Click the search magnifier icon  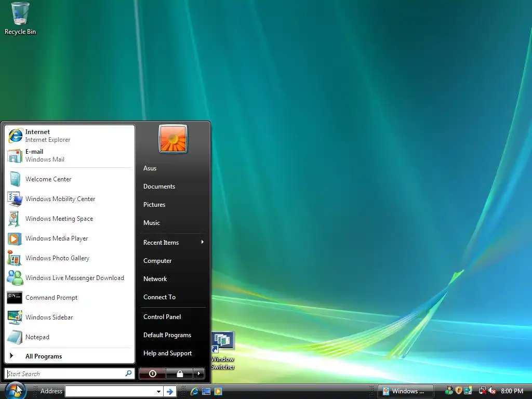129,373
